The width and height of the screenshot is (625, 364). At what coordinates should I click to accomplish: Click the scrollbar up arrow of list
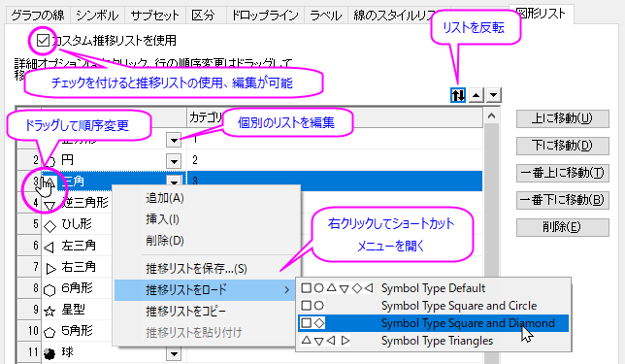point(491,116)
